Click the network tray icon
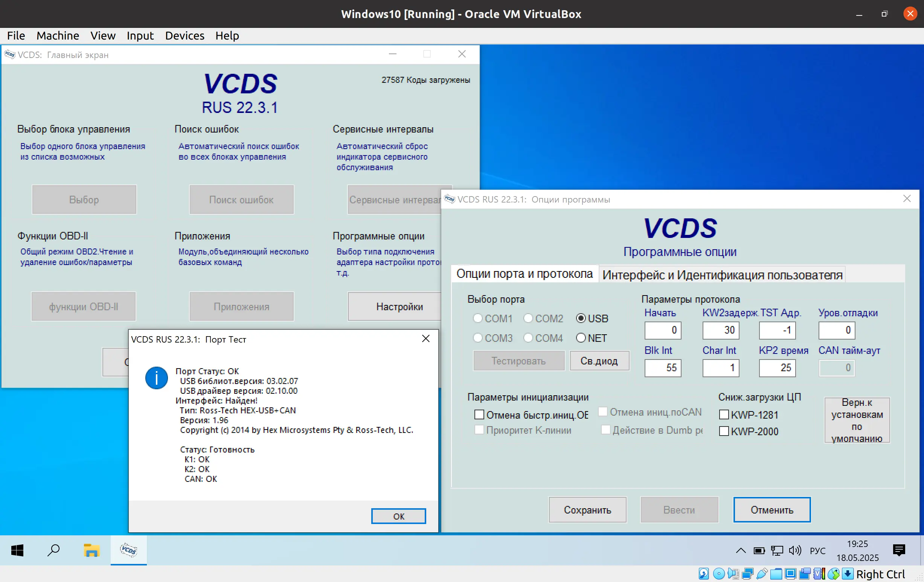Image resolution: width=924 pixels, height=582 pixels. [777, 551]
